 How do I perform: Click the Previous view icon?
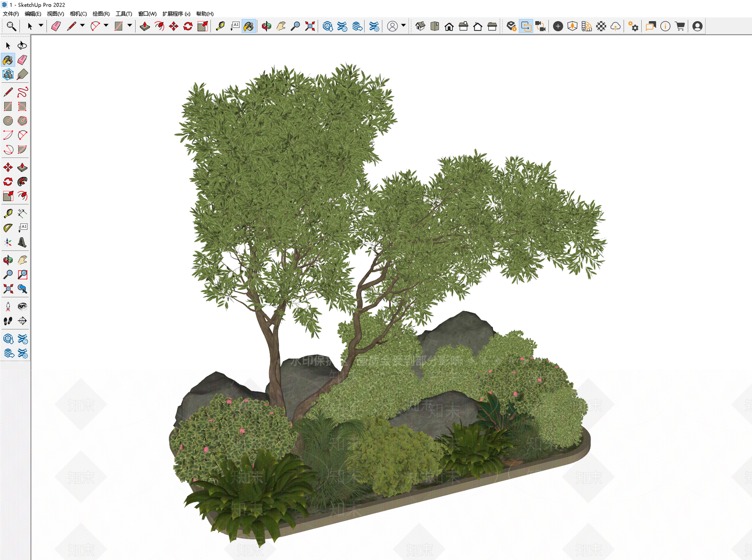pos(22,289)
